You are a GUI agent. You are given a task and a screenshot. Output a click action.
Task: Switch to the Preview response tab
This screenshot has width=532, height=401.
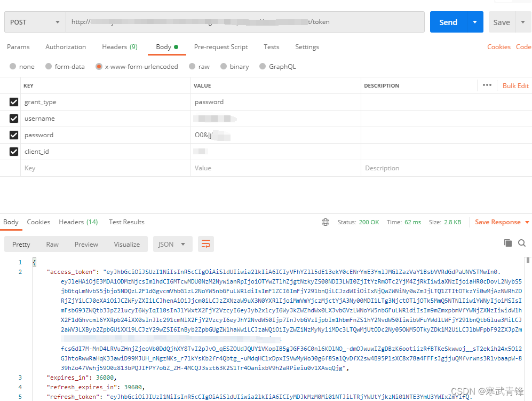point(86,244)
